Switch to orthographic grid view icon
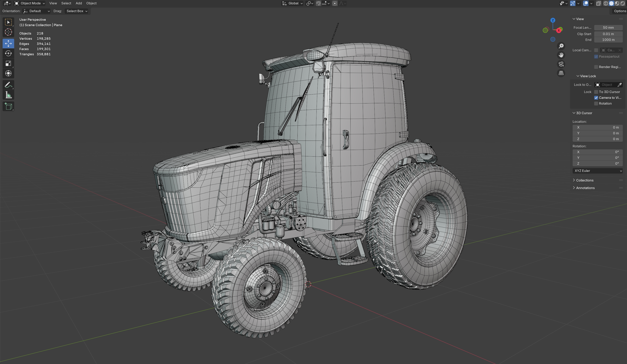 (x=561, y=73)
